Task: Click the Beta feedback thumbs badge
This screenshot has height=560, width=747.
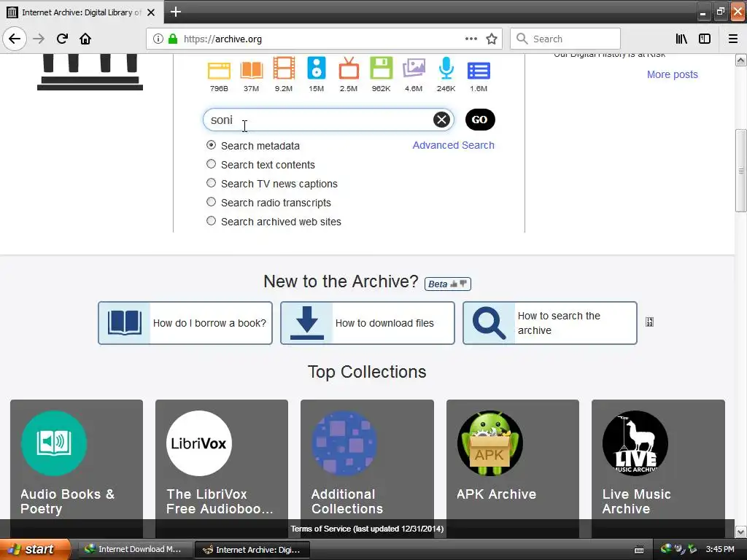Action: (x=447, y=284)
